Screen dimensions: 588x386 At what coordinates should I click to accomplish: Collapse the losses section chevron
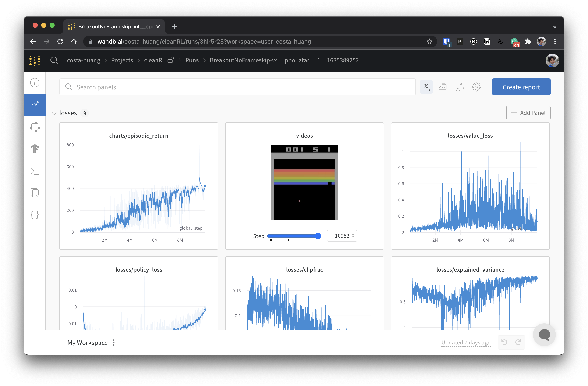click(54, 113)
